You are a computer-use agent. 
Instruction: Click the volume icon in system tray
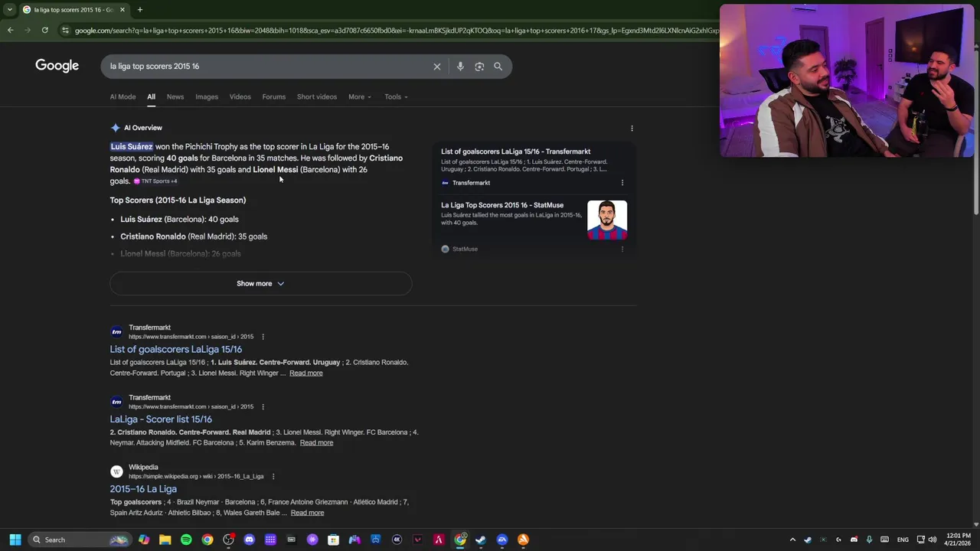point(934,540)
